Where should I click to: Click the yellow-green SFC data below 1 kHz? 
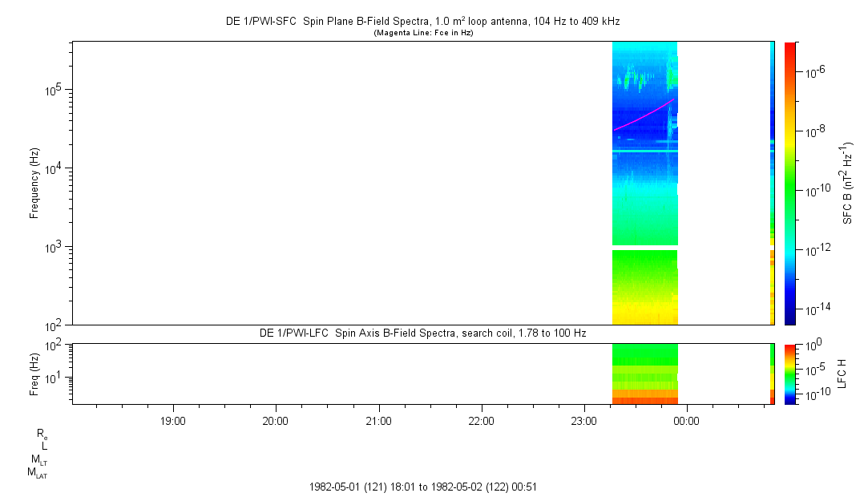coord(644,287)
